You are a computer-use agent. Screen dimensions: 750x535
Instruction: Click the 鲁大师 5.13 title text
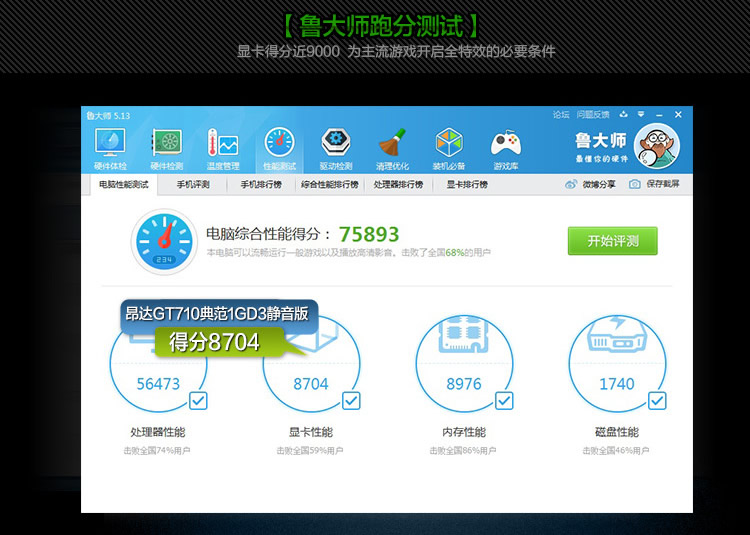click(x=108, y=116)
